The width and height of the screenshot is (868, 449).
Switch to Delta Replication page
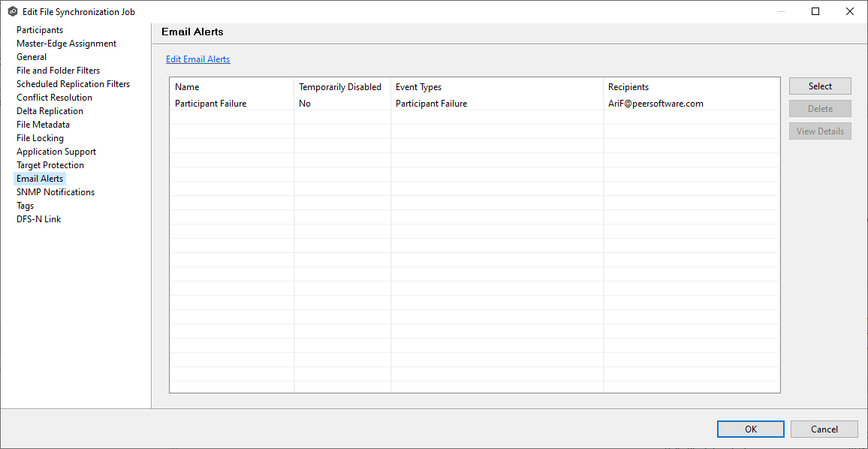coord(50,111)
